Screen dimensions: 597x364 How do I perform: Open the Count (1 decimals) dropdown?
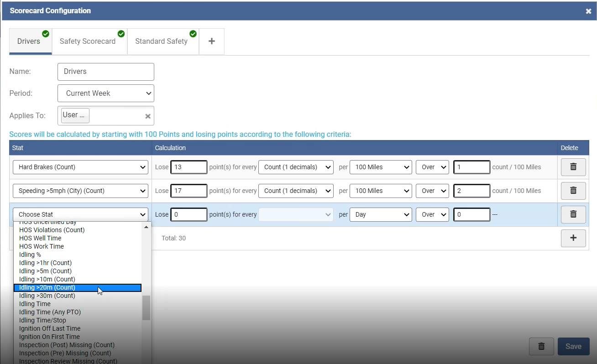[296, 167]
